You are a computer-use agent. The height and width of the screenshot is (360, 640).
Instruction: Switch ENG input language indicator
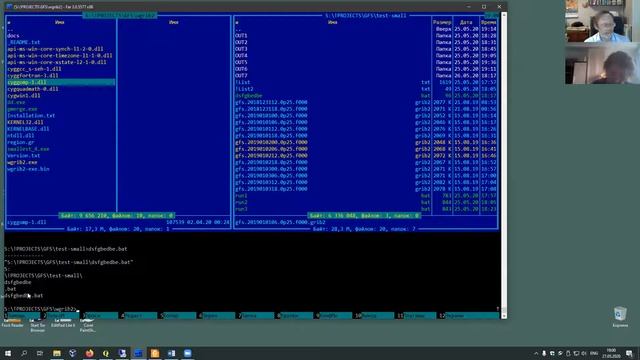click(x=594, y=353)
